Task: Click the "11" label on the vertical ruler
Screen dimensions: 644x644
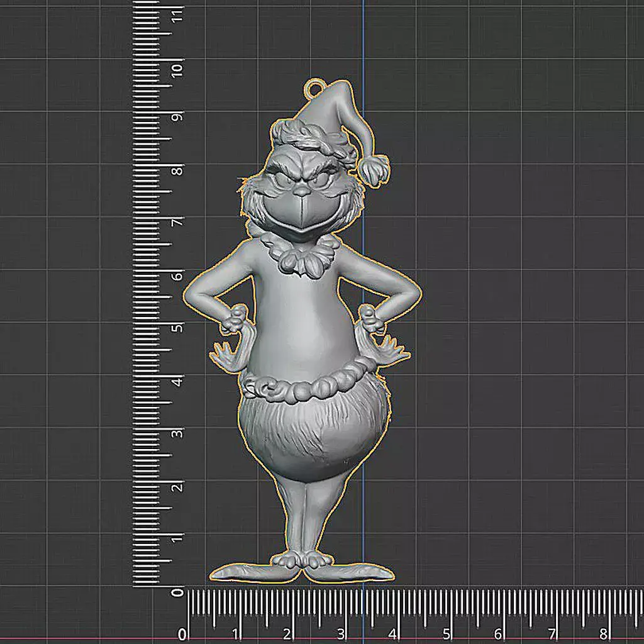Action: (x=177, y=16)
